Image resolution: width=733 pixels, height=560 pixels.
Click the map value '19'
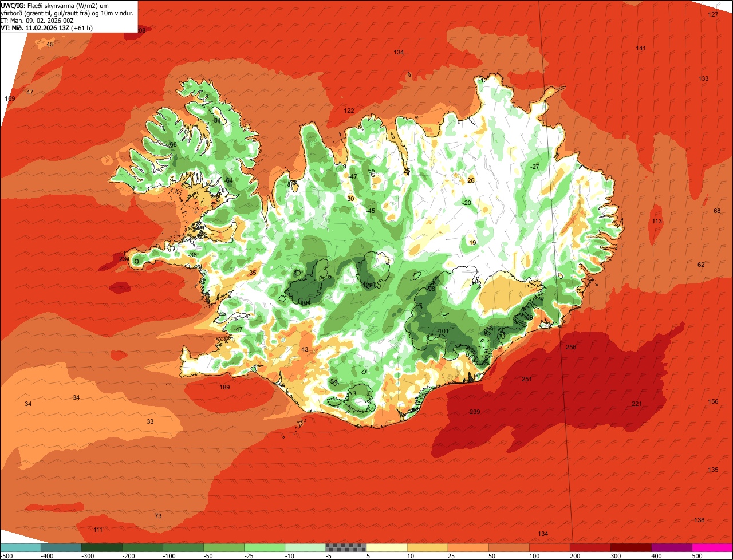472,243
